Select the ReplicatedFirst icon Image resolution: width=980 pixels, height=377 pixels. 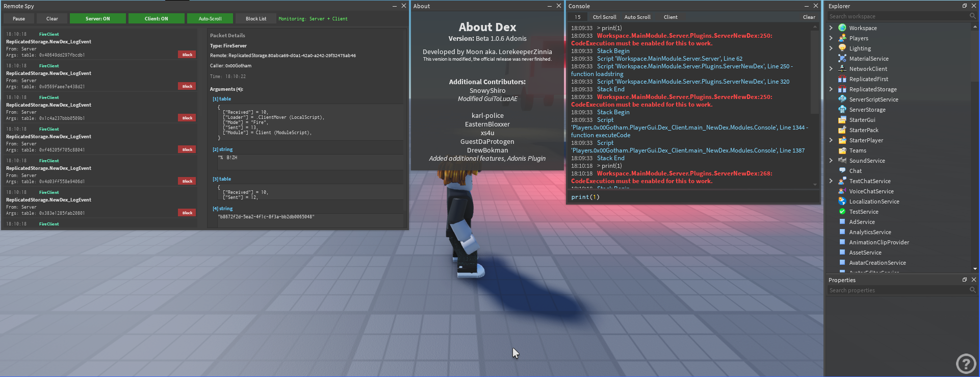tap(842, 79)
